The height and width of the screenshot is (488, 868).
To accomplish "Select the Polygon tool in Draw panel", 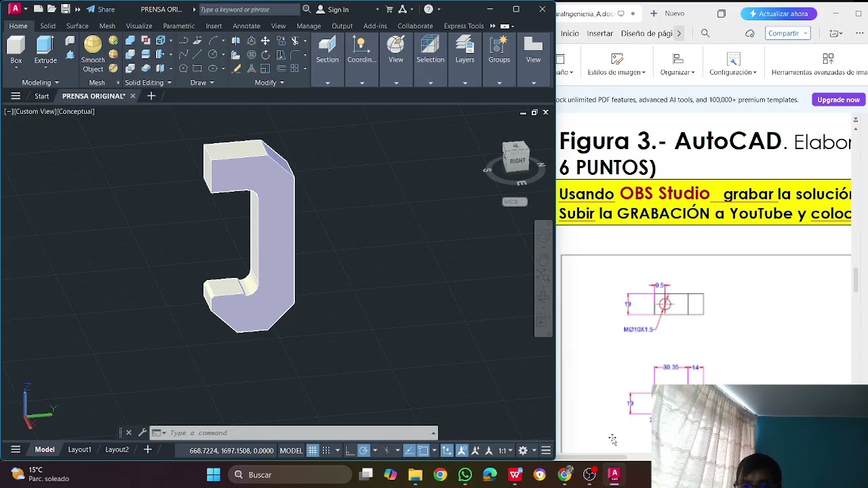I will point(183,68).
